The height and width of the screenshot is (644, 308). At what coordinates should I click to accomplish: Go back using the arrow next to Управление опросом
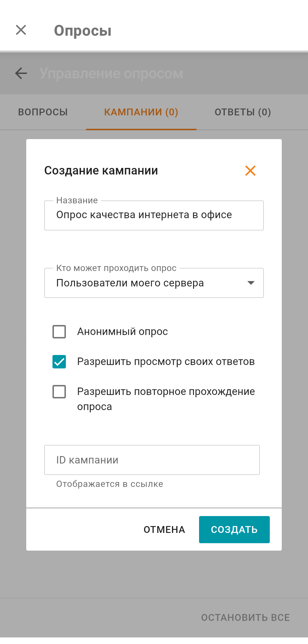[21, 73]
